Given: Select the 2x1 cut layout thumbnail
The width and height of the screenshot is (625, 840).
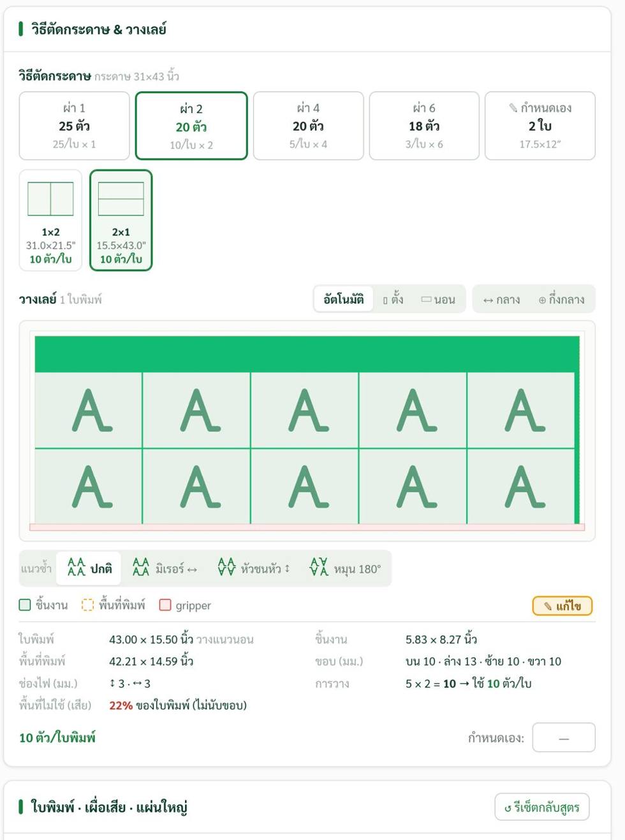Looking at the screenshot, I should tap(121, 220).
